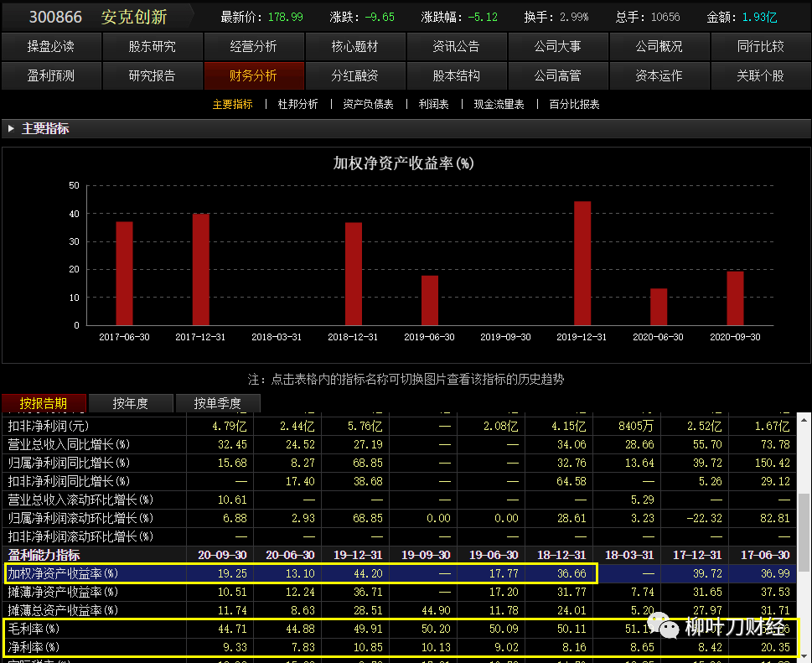Open the 盈利预测 menu button
Screen dimensions: 812x663
tap(51, 76)
